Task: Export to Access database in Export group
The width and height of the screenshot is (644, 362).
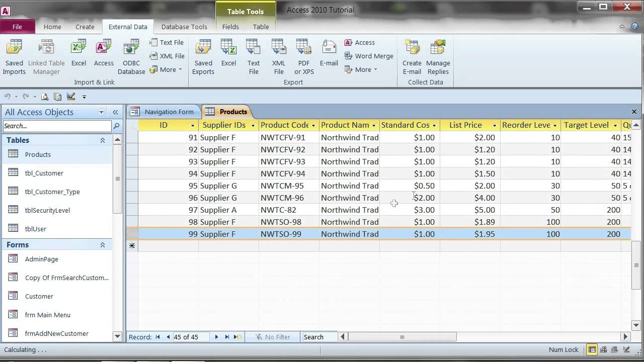Action: [x=360, y=43]
